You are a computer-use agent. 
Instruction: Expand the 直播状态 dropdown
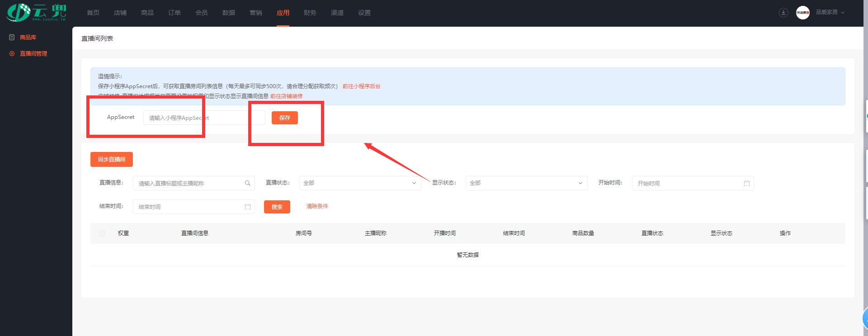pos(360,183)
